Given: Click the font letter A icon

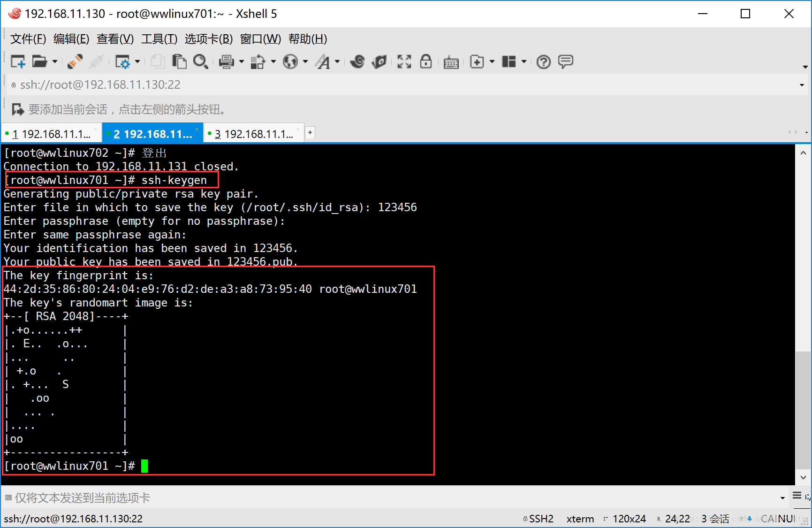Looking at the screenshot, I should point(323,61).
